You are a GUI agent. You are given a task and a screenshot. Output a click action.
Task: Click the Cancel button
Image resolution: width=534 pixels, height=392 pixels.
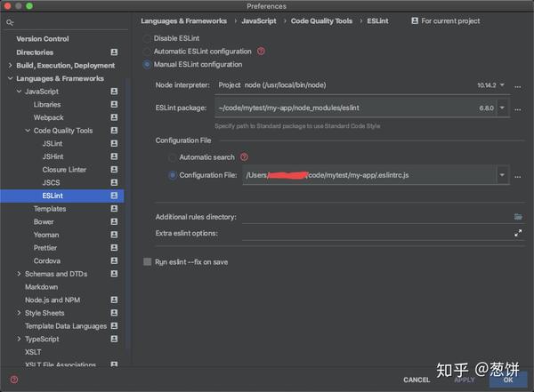pos(417,380)
